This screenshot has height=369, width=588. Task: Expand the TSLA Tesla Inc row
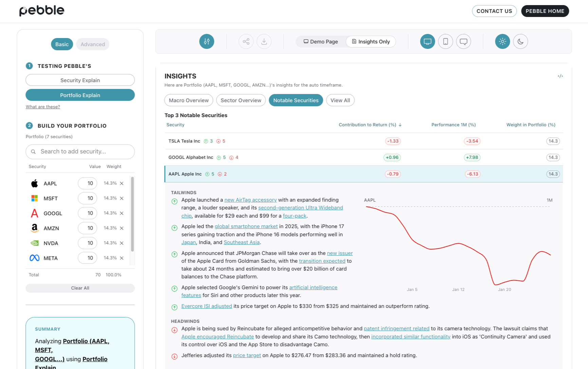[x=364, y=141]
